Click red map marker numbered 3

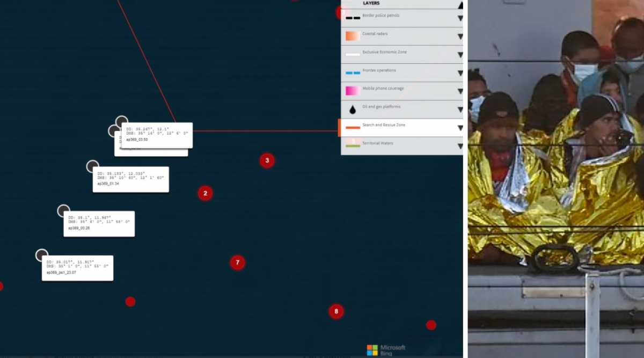267,160
